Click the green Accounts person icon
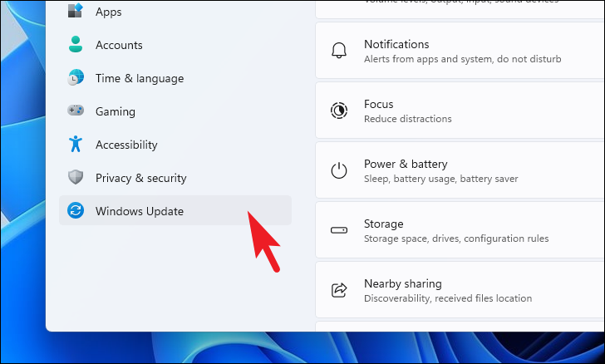605x364 pixels. 76,44
